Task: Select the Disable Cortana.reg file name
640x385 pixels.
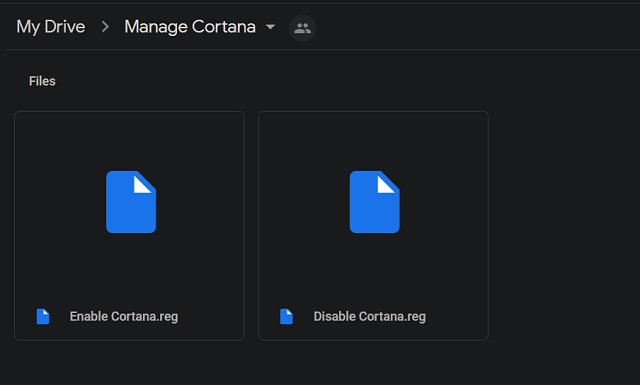Action: click(x=369, y=316)
